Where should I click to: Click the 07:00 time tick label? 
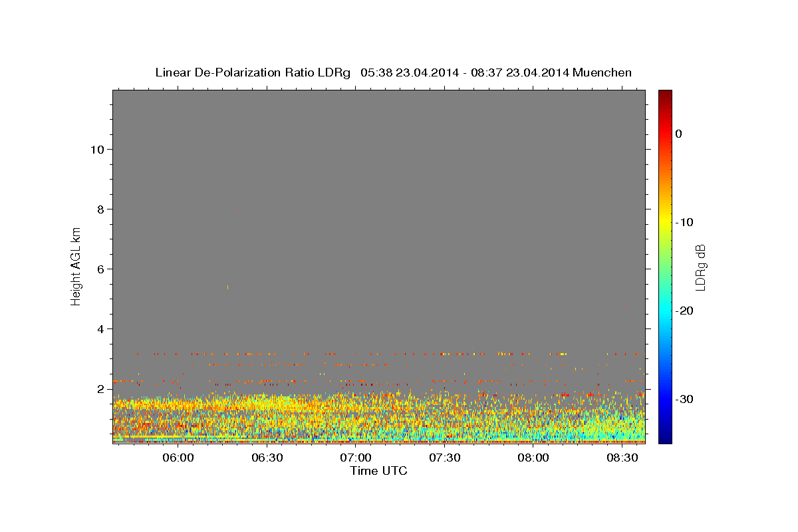[x=356, y=458]
